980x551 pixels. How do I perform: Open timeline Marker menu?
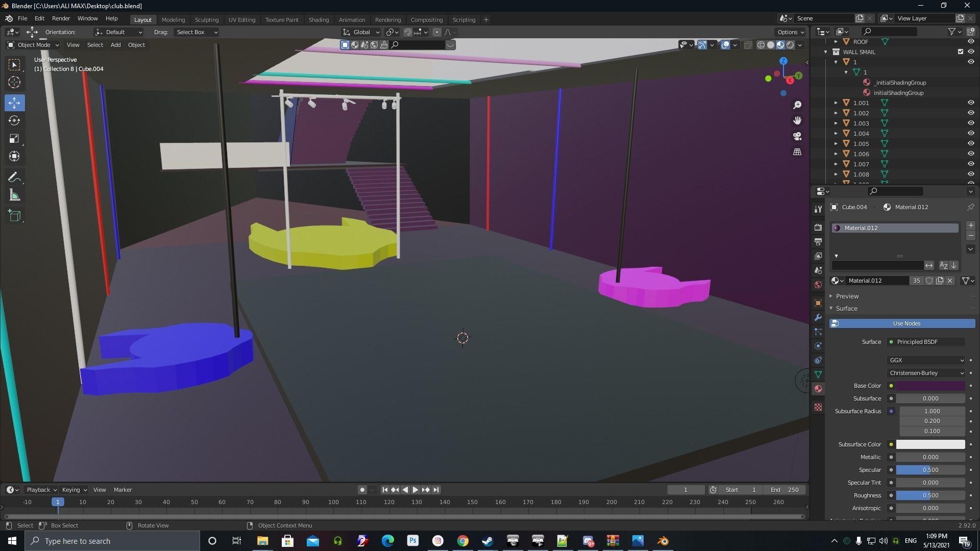[x=122, y=490]
